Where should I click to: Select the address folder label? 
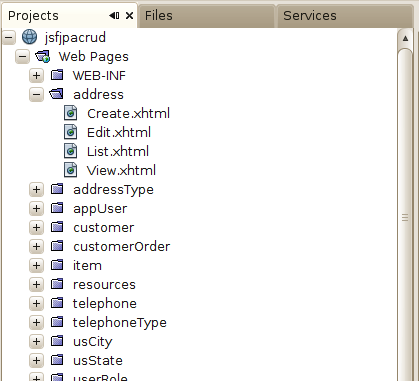point(98,94)
